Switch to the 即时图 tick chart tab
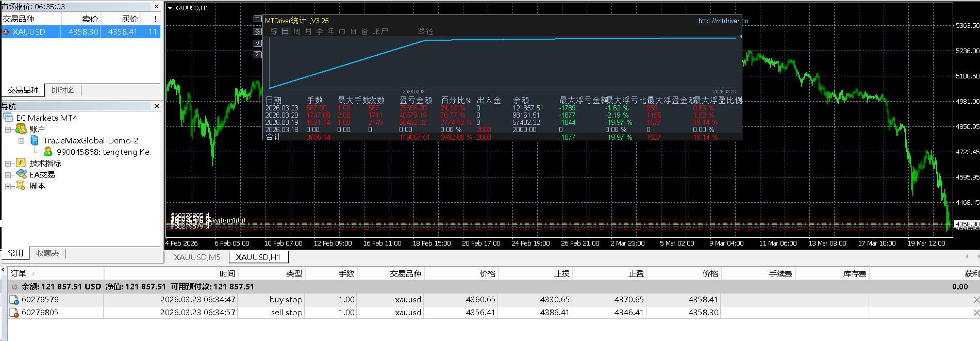This screenshot has height=341, width=980. pyautogui.click(x=63, y=90)
